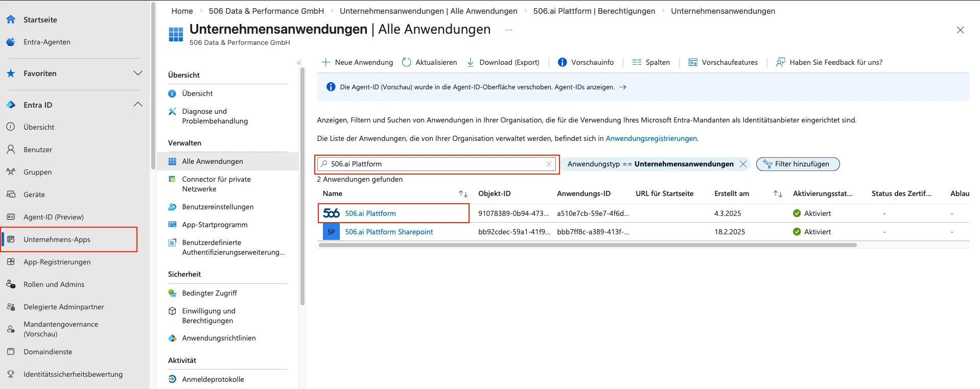Click the Aktivierungsstatus column header
Screen dimensions: 980x389
pyautogui.click(x=823, y=193)
